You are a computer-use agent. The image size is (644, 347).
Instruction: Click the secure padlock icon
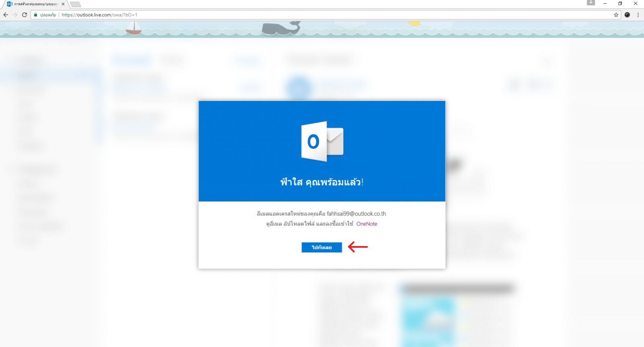(36, 15)
